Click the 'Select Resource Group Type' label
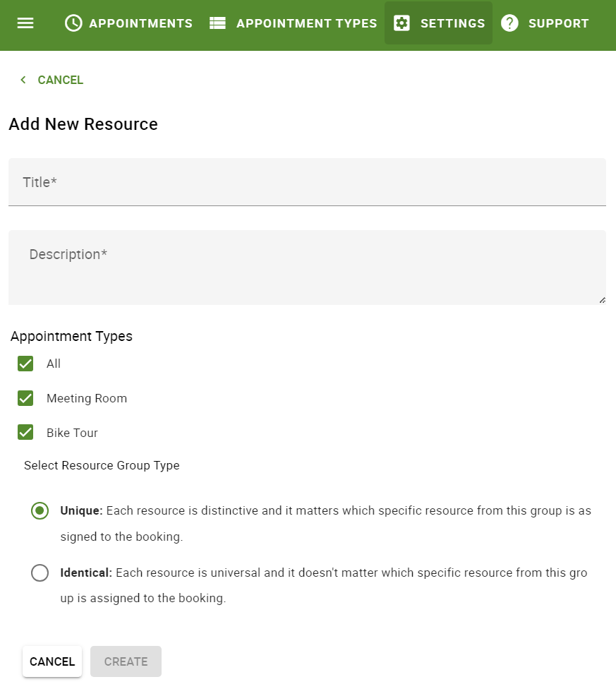This screenshot has height=689, width=616. [x=102, y=465]
